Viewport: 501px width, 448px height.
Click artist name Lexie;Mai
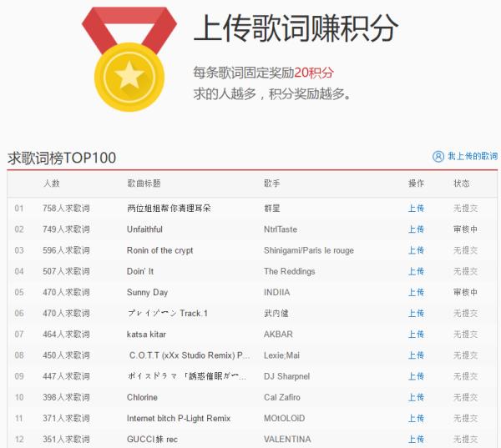click(x=281, y=355)
